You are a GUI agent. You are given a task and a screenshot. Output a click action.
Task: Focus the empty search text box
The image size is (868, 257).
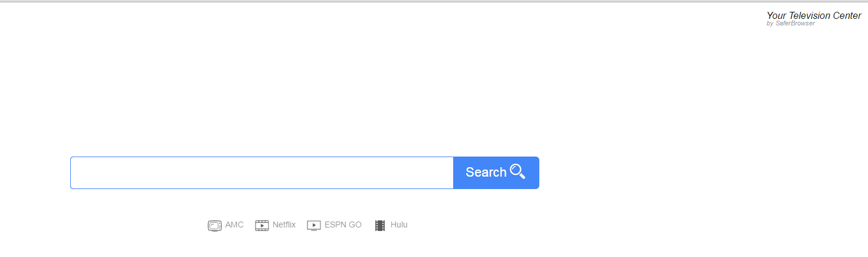pos(262,173)
